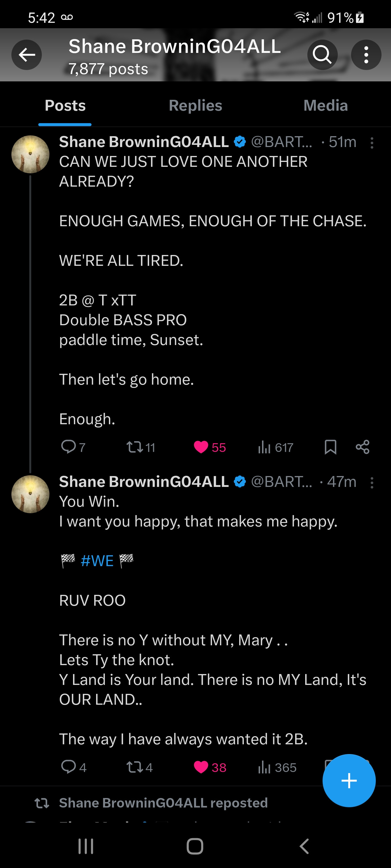This screenshot has width=391, height=868.
Task: View analytics showing 617 views
Action: [264, 448]
